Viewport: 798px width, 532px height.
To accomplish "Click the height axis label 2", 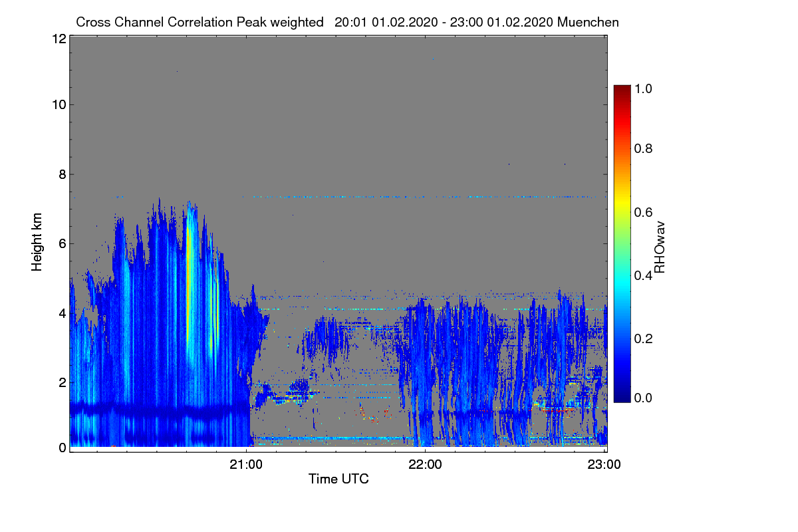I will (x=63, y=382).
